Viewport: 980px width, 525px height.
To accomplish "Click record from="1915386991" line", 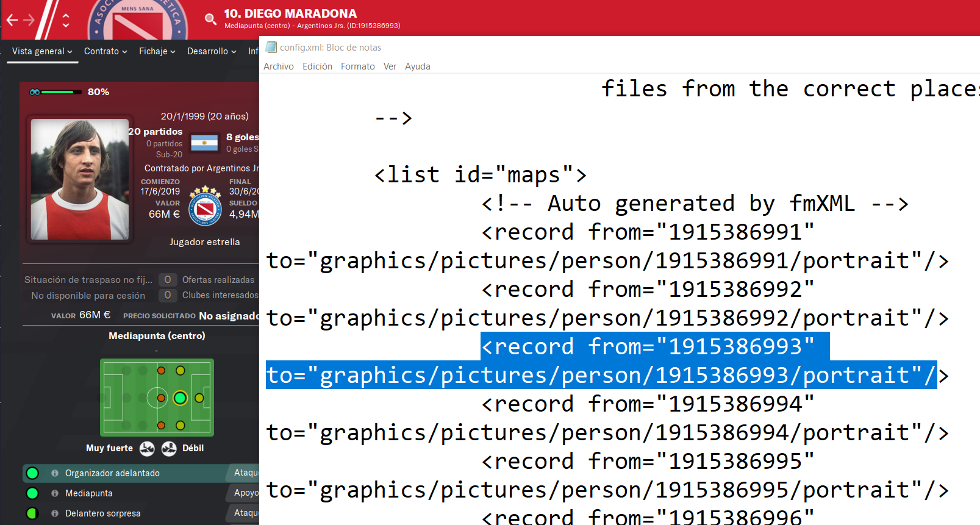I will [x=648, y=232].
